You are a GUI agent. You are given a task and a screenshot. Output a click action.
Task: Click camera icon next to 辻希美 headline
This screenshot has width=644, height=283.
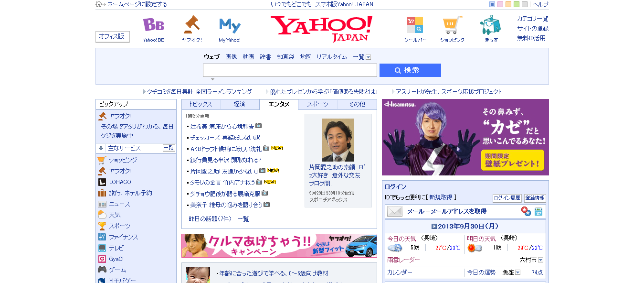(x=259, y=126)
